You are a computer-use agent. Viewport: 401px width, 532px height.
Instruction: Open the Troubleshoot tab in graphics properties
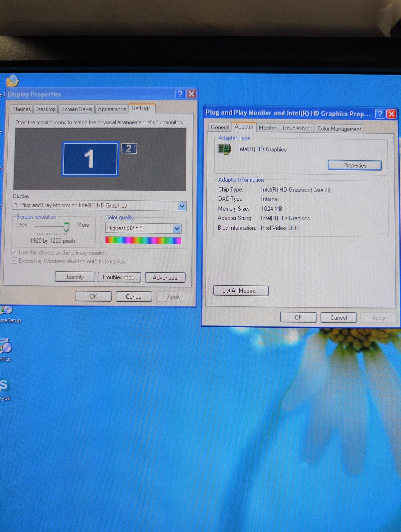click(x=297, y=128)
